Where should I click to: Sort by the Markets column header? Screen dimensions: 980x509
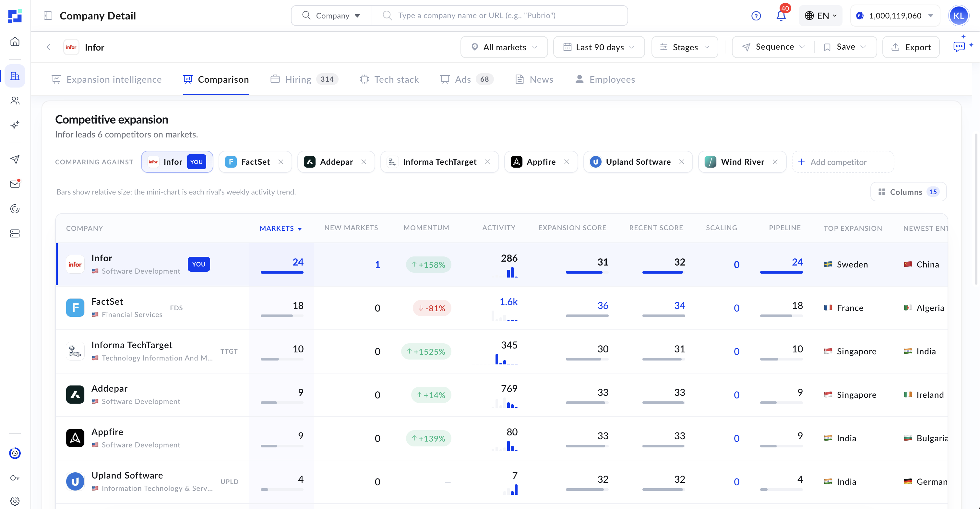(x=281, y=228)
